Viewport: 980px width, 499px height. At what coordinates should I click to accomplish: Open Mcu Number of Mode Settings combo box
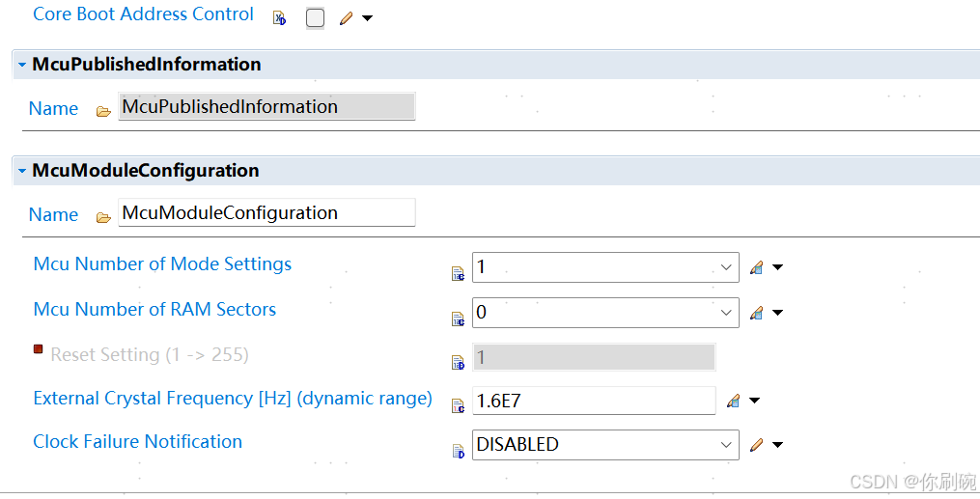[x=605, y=267]
